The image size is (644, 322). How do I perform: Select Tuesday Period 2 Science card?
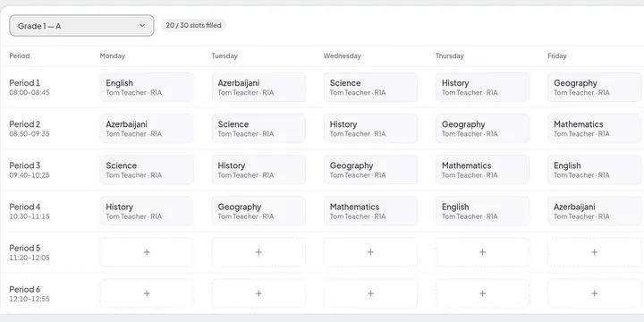[x=258, y=129]
